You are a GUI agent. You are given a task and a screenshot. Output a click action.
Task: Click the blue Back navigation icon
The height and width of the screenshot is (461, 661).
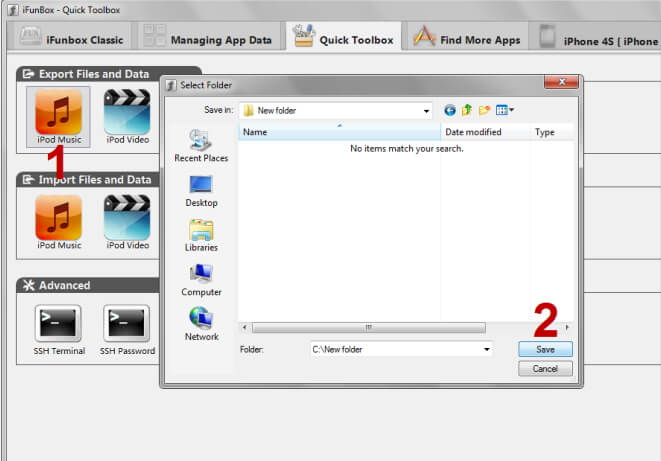(450, 110)
